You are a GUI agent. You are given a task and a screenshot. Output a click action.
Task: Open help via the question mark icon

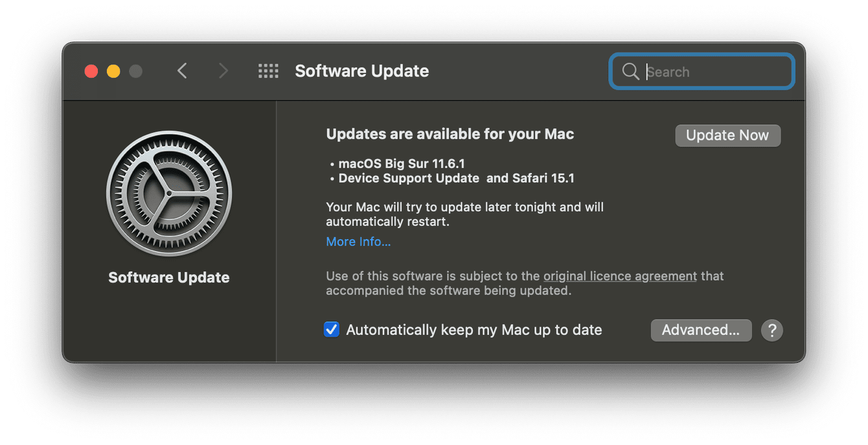[x=771, y=330]
